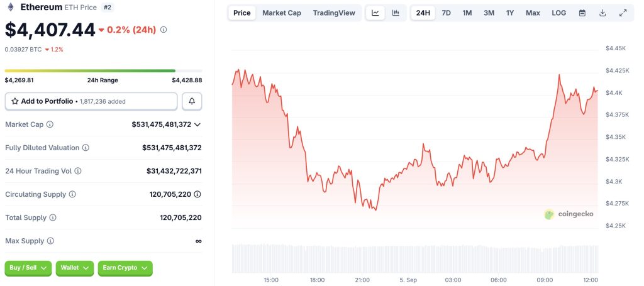The height and width of the screenshot is (286, 644).
Task: Click the price alert bell icon
Action: pyautogui.click(x=192, y=101)
